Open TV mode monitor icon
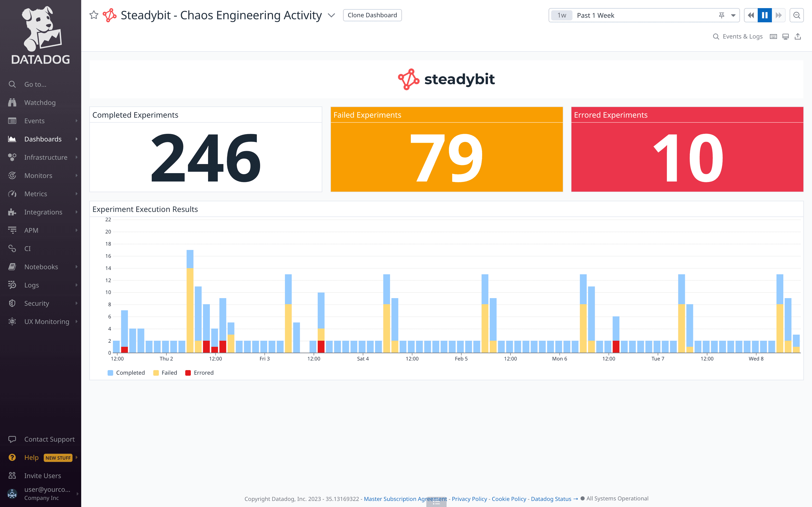The width and height of the screenshot is (812, 507). [x=786, y=37]
